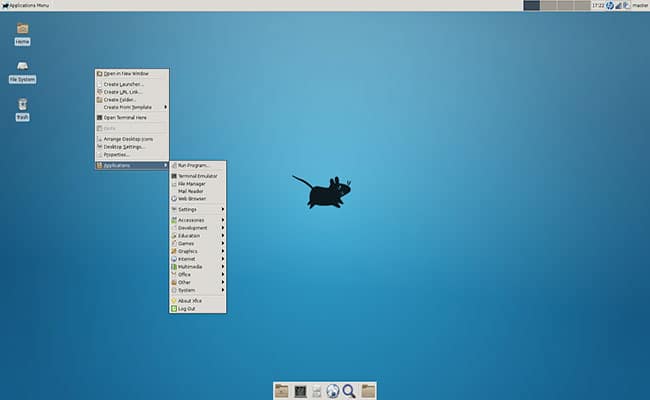This screenshot has height=400, width=650.
Task: Choose Open Terminal Here
Action: [132, 118]
